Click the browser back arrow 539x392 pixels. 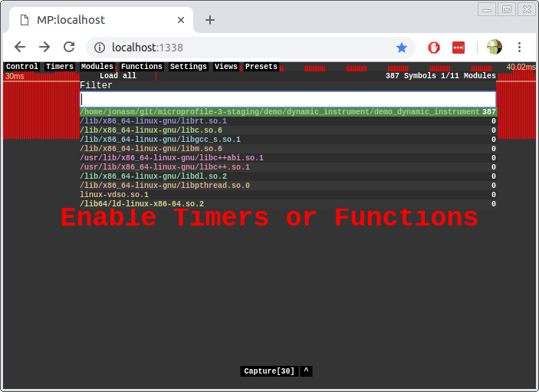pos(20,47)
